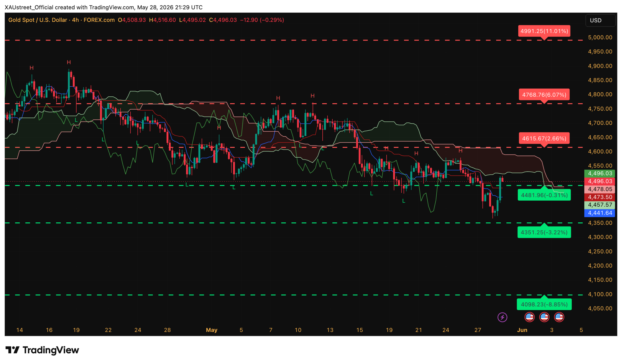Click the change value −12.90 (−0.29%)
The width and height of the screenshot is (622, 364).
[262, 20]
